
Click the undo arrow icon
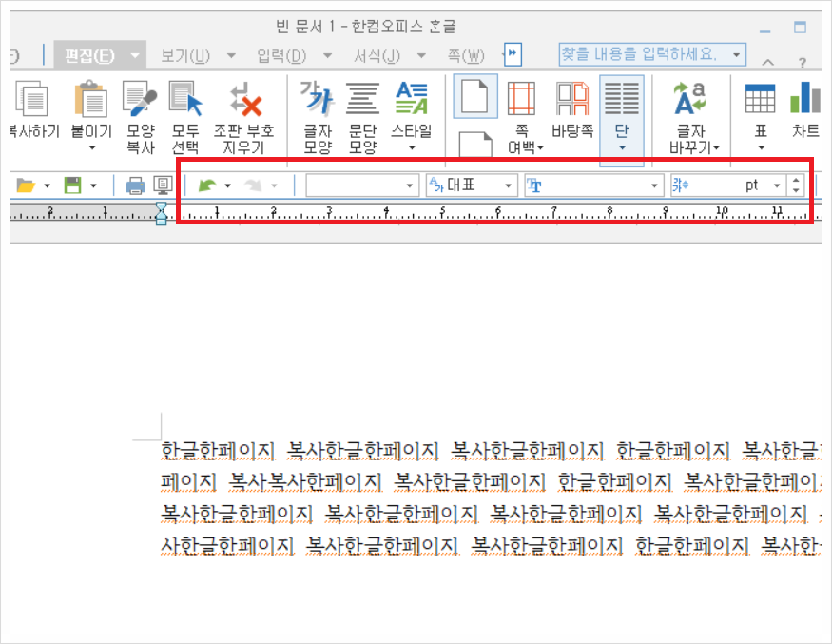point(207,185)
